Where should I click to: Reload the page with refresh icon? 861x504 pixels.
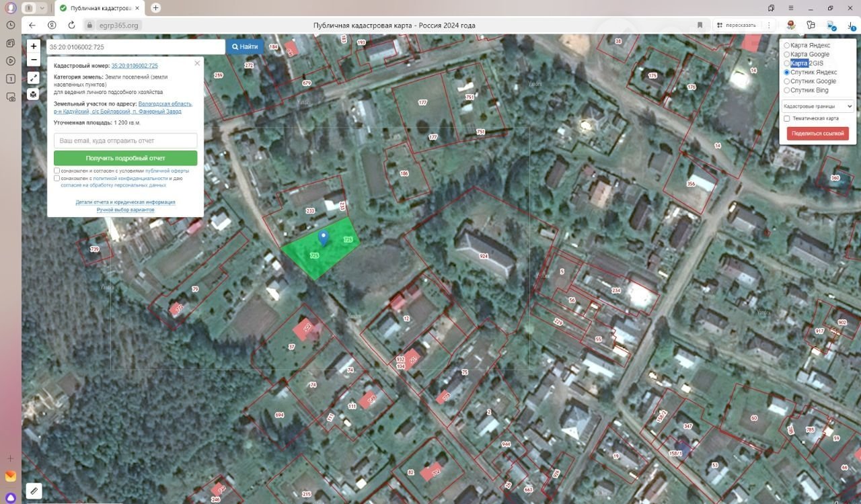tap(71, 25)
